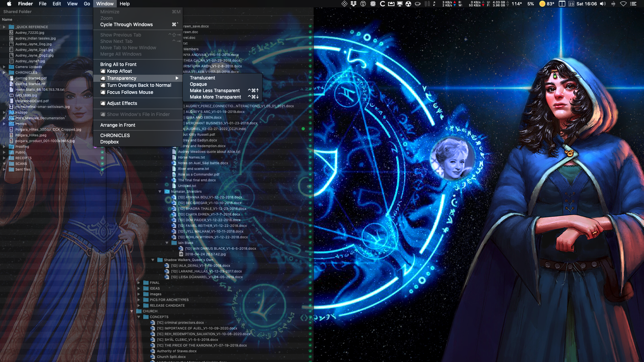Toggle Keep Afloat for the window
Viewport: 644px width, 362px height.
(119, 71)
